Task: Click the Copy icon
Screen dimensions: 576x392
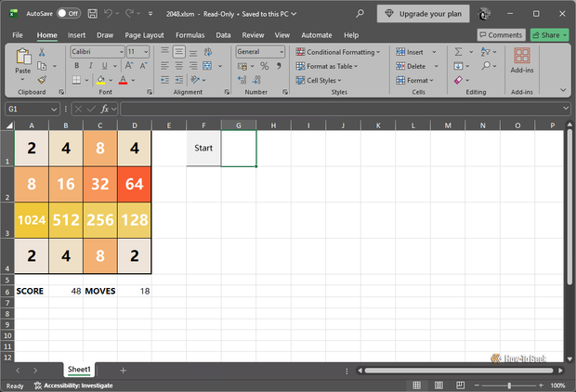Action: pos(42,66)
